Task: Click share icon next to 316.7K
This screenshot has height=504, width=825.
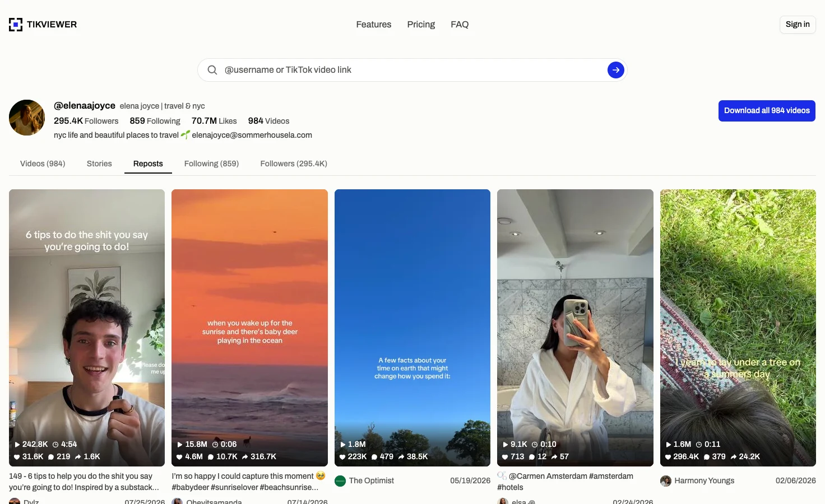Action: point(245,457)
